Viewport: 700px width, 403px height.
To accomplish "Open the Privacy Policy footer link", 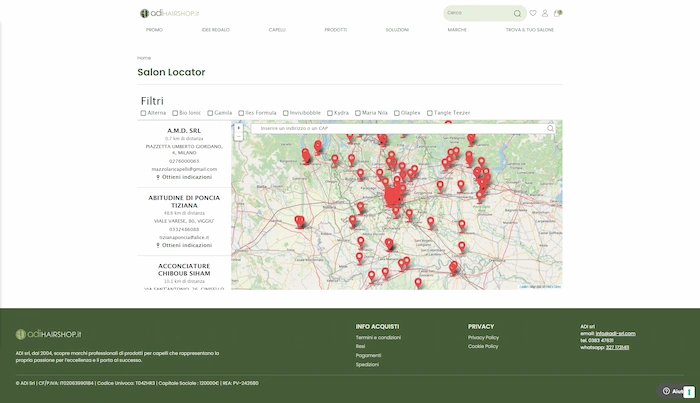I will (483, 338).
